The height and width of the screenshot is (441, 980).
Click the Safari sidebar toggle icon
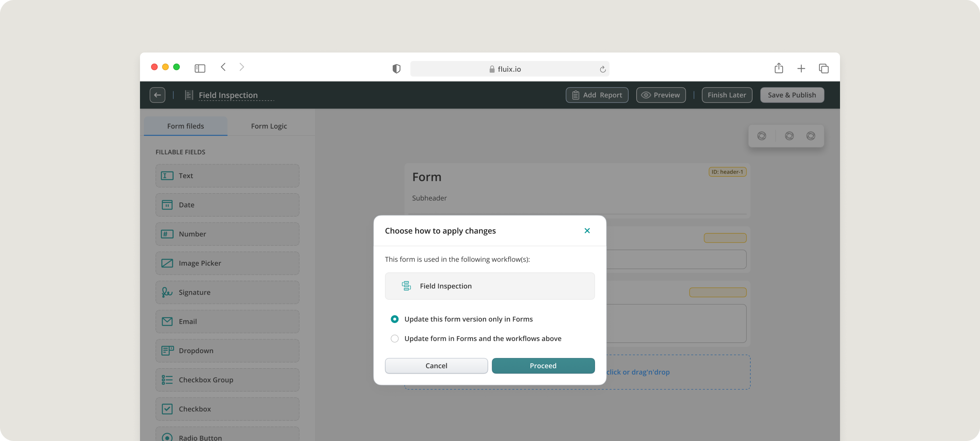point(200,69)
